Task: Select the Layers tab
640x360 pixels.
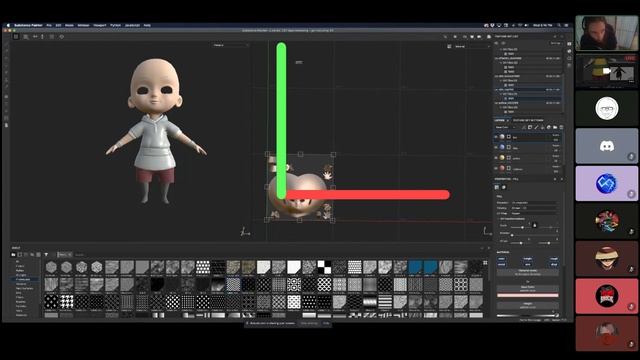Action: (x=500, y=120)
